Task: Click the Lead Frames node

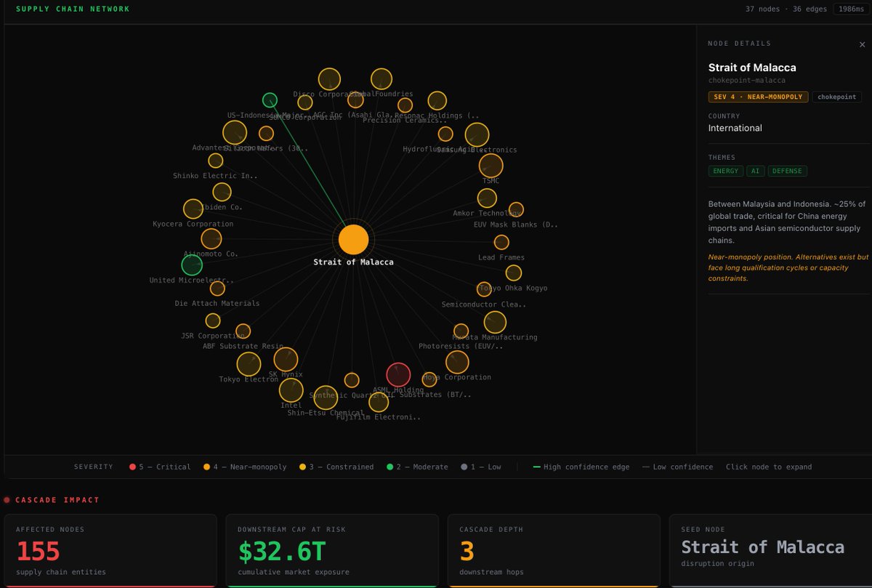Action: 501,242
